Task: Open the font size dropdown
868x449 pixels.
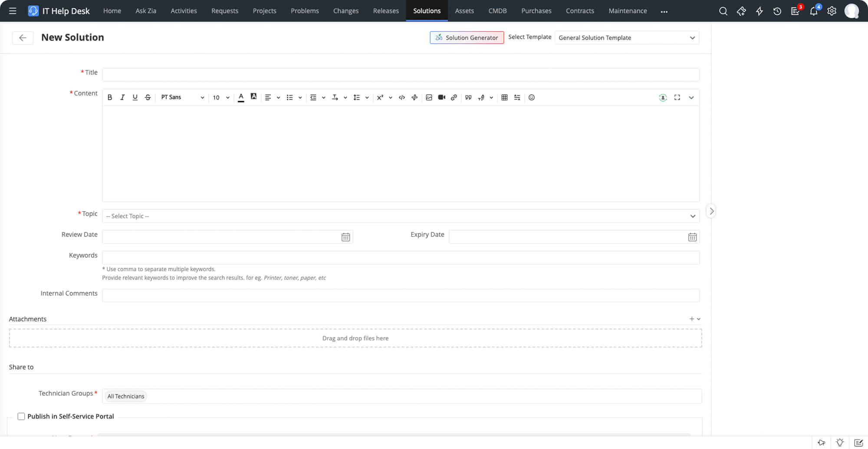Action: (x=220, y=97)
